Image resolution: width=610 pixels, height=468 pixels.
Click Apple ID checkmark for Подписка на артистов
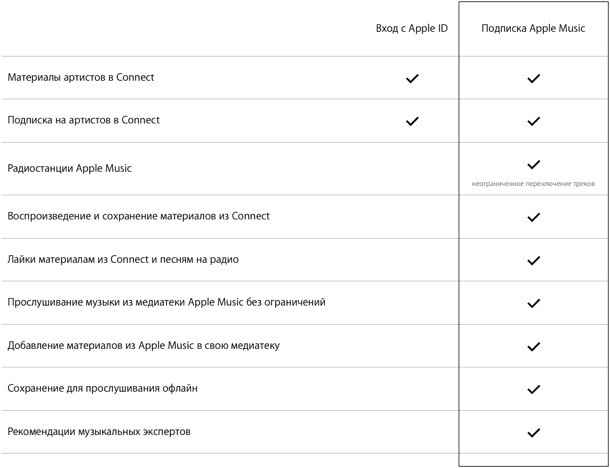click(412, 121)
